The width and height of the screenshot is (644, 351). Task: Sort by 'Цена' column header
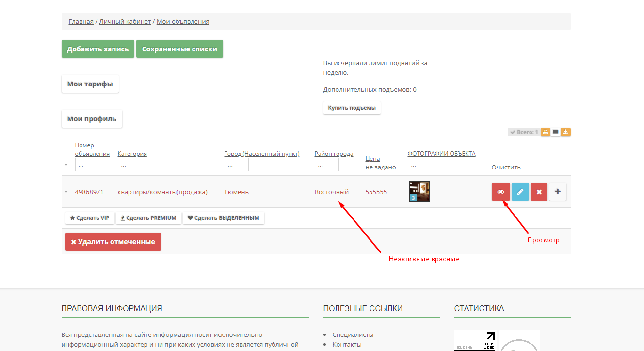point(372,159)
